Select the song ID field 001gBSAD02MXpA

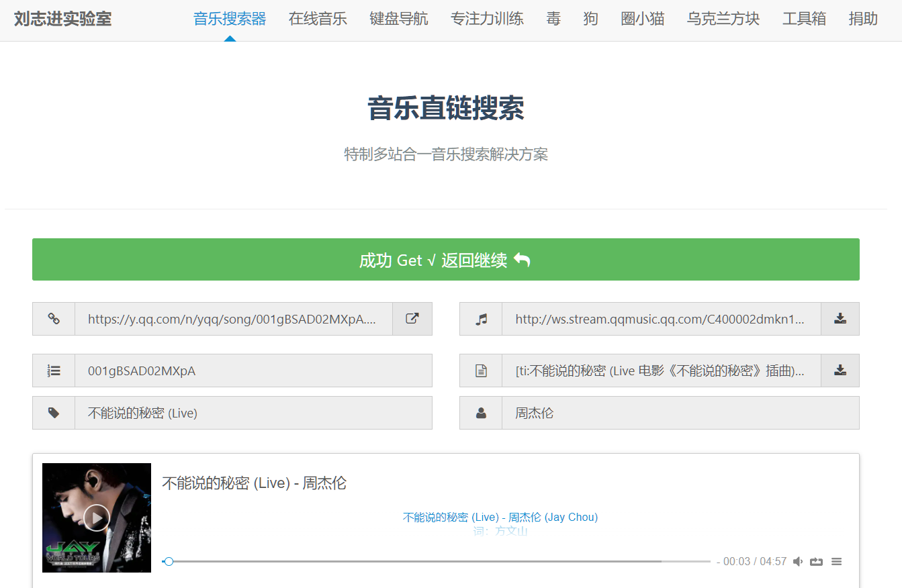pos(253,371)
